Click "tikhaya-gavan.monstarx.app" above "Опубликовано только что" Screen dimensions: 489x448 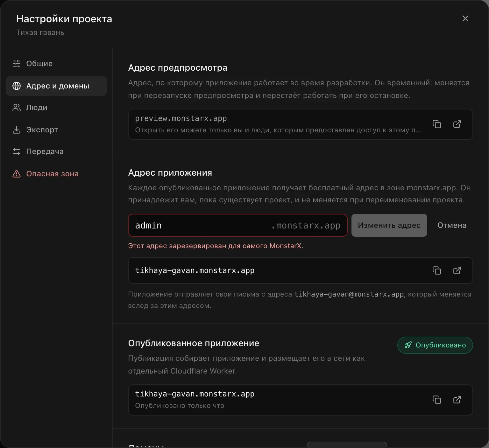(x=195, y=394)
